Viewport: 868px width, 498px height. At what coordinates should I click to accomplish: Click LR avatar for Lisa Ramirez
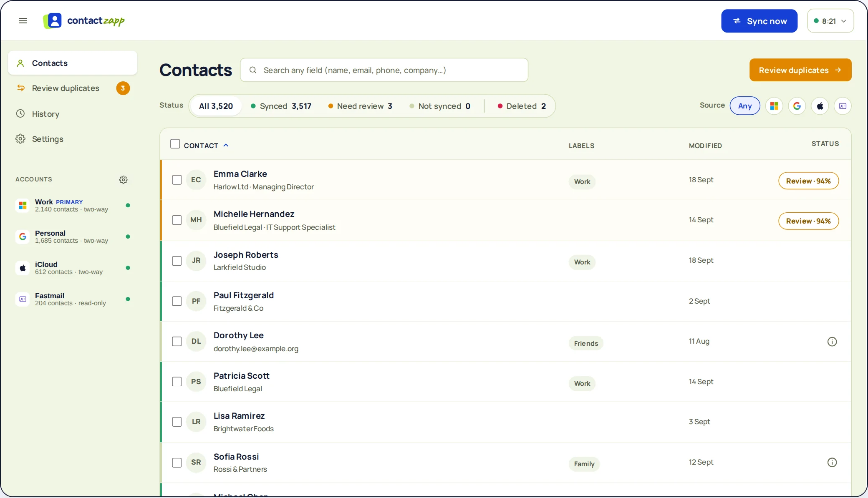(x=196, y=422)
